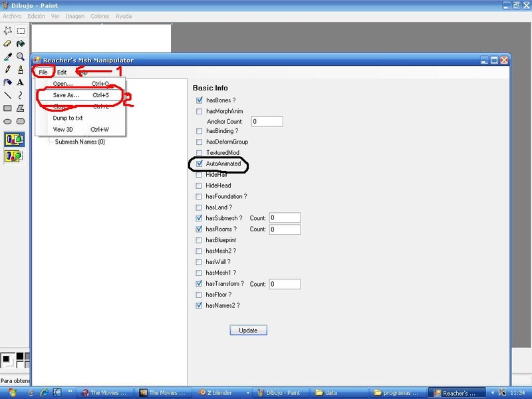Select the rectangular selection tool in Paint
The height and width of the screenshot is (399, 532).
pos(21,31)
